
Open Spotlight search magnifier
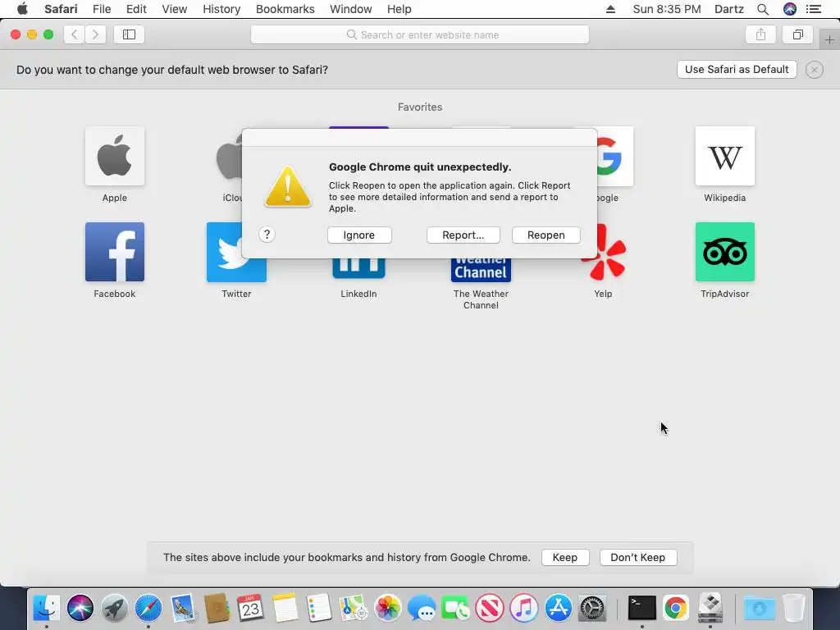(763, 9)
